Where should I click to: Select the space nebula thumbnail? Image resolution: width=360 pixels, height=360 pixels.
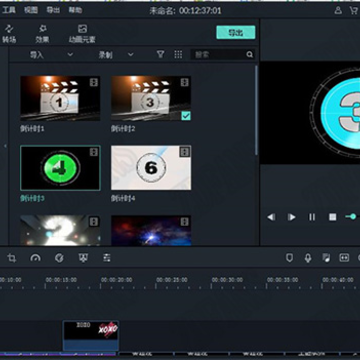(x=151, y=230)
